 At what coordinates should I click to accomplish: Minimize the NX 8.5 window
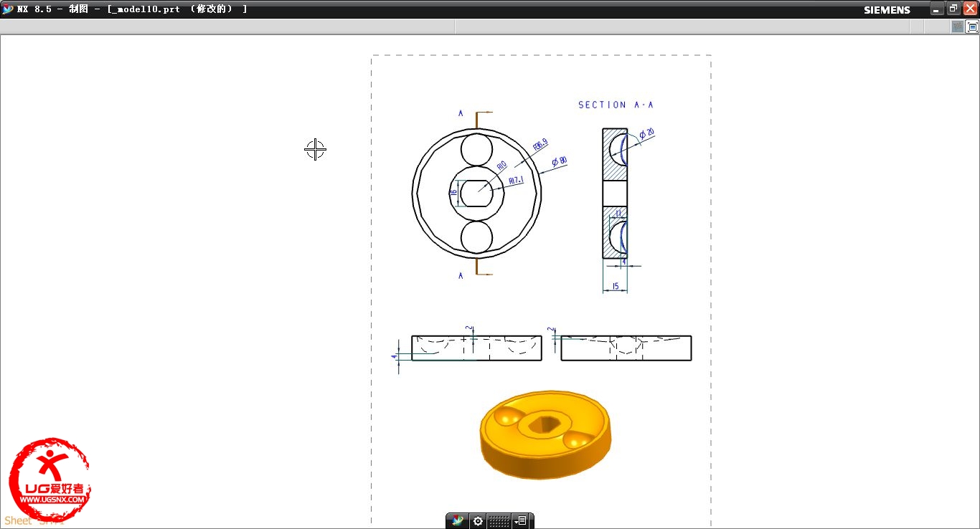(937, 9)
